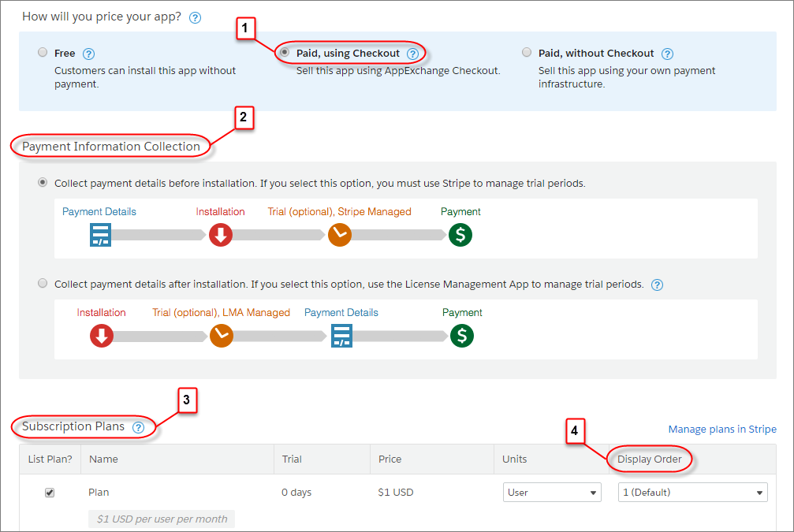Open help icon beside 'How will you price your app?'

[195, 17]
